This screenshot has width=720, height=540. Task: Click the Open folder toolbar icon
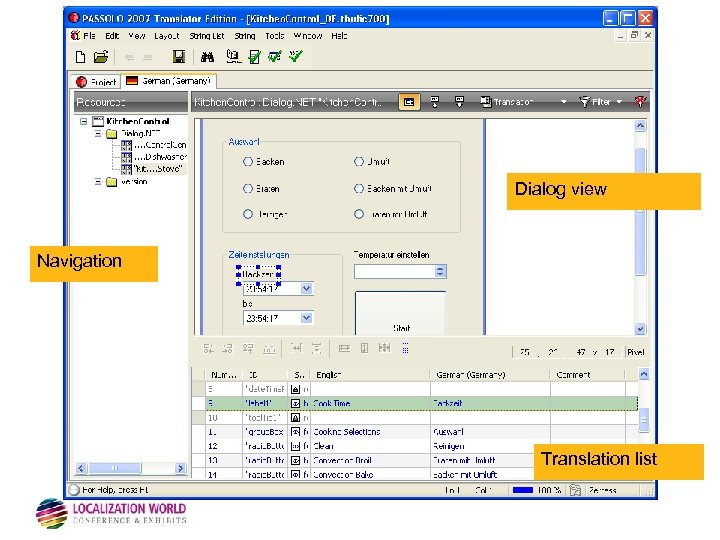[x=101, y=57]
